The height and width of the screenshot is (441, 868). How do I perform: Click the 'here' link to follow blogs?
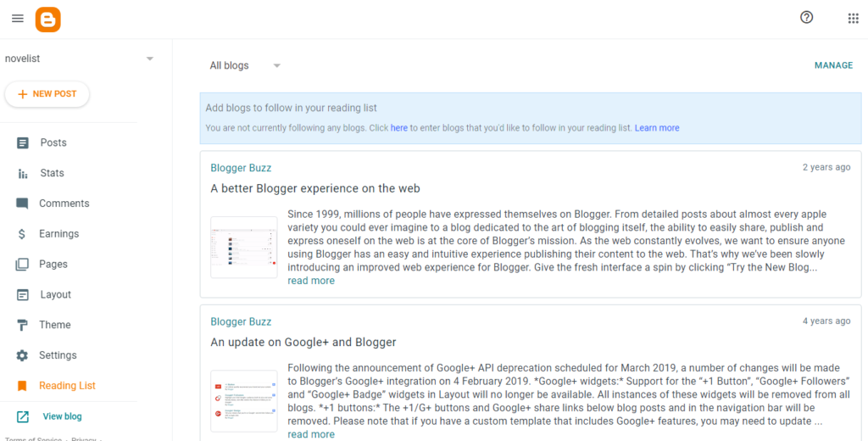tap(398, 128)
